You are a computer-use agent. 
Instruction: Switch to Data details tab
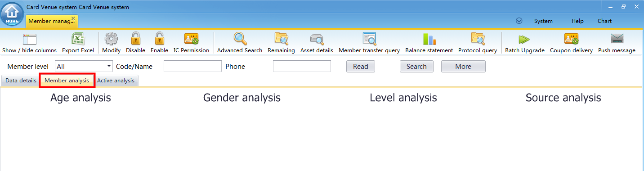[21, 81]
